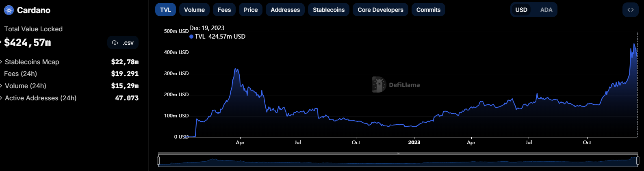The image size is (644, 171).
Task: Click the 500m USD y-axis label
Action: click(x=176, y=31)
